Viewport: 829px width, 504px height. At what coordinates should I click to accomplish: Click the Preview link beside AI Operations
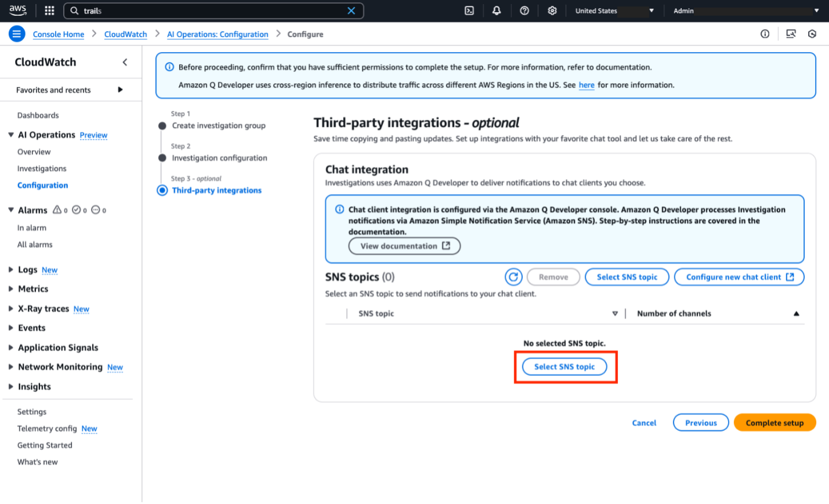[93, 135]
